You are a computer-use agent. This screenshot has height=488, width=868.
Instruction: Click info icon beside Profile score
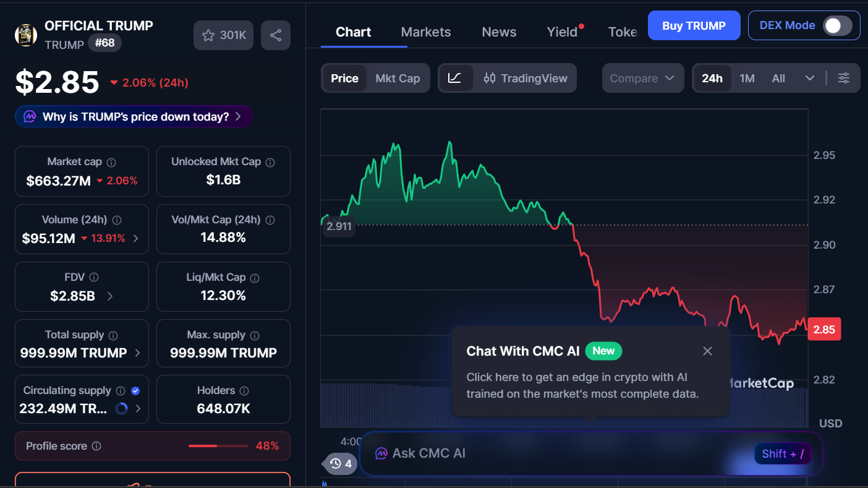[96, 446]
